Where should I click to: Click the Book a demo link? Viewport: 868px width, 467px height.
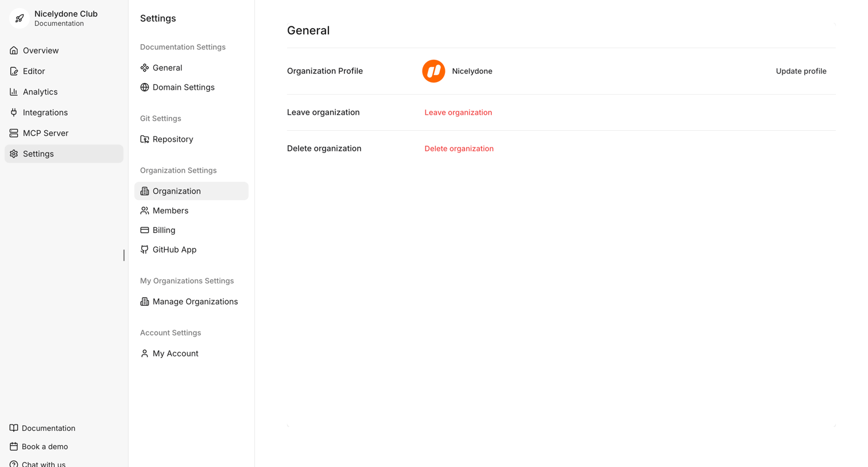pos(38,446)
